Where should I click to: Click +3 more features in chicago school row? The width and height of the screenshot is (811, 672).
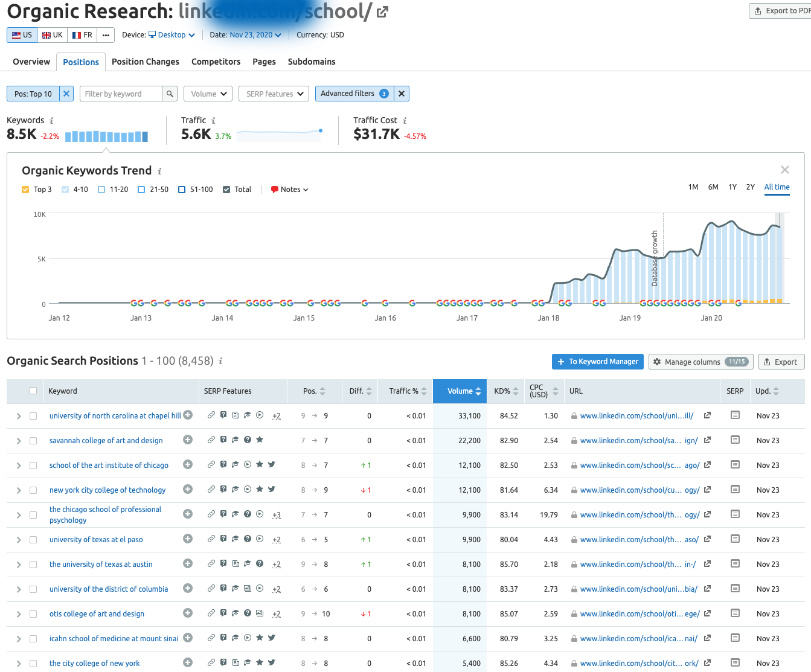[x=277, y=515]
